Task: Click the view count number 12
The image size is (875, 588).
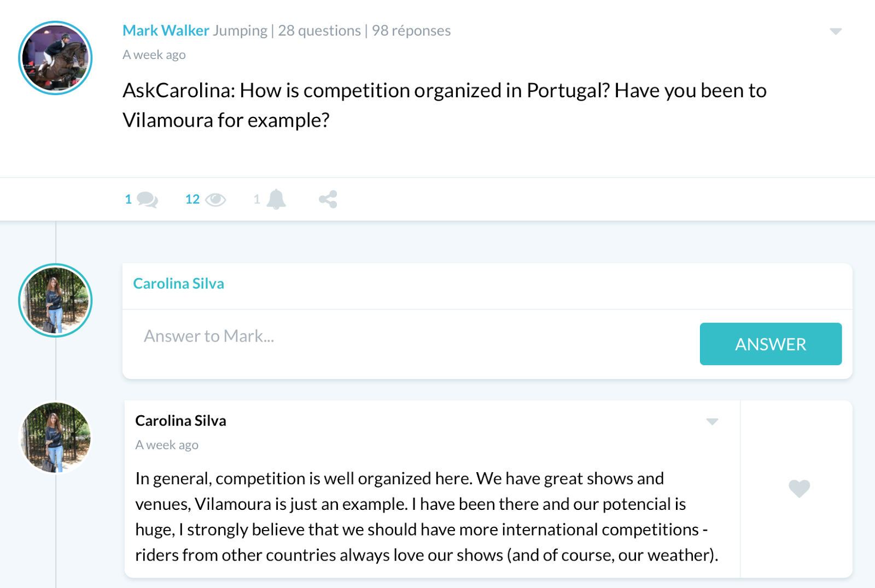Action: (192, 199)
